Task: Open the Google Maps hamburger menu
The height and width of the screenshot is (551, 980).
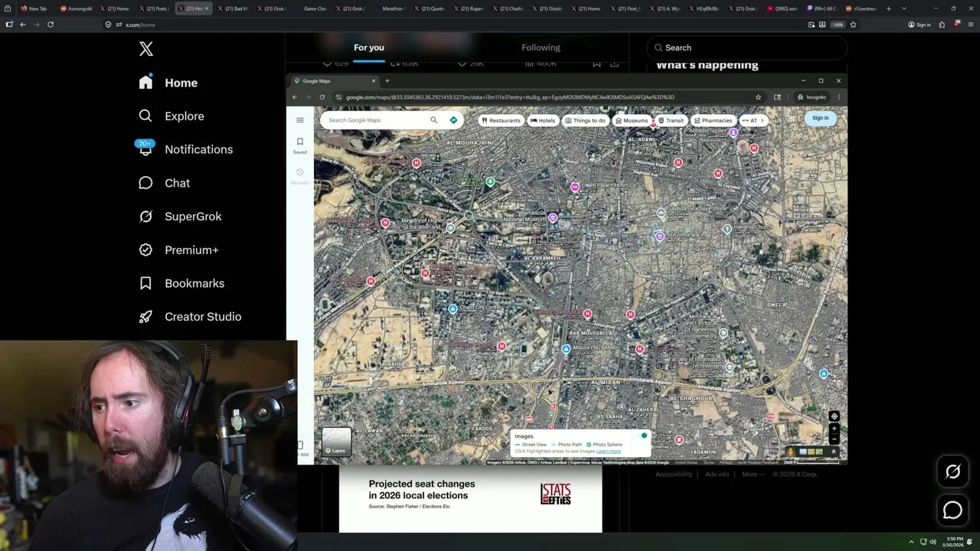Action: click(300, 120)
